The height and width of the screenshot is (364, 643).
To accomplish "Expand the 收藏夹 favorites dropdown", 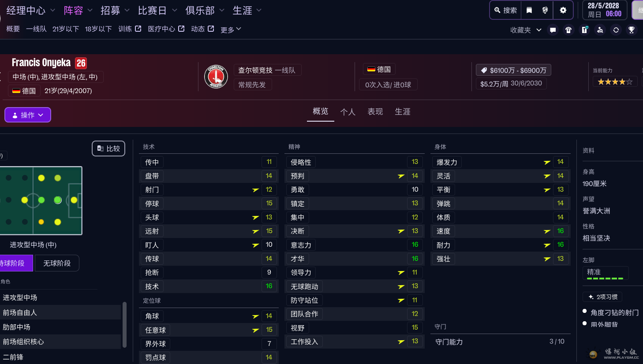I will pyautogui.click(x=526, y=30).
